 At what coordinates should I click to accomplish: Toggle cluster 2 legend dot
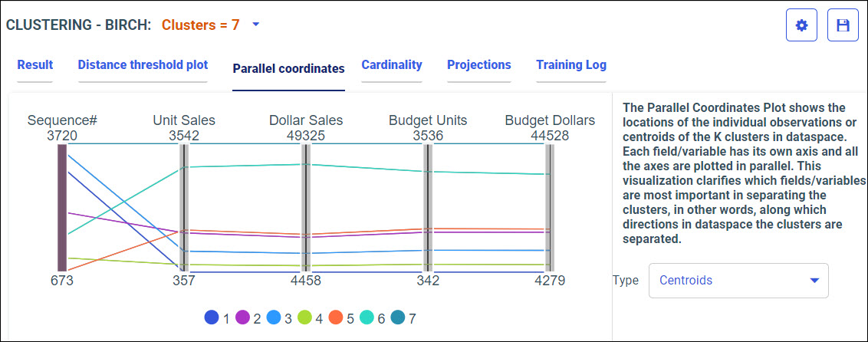tap(244, 317)
